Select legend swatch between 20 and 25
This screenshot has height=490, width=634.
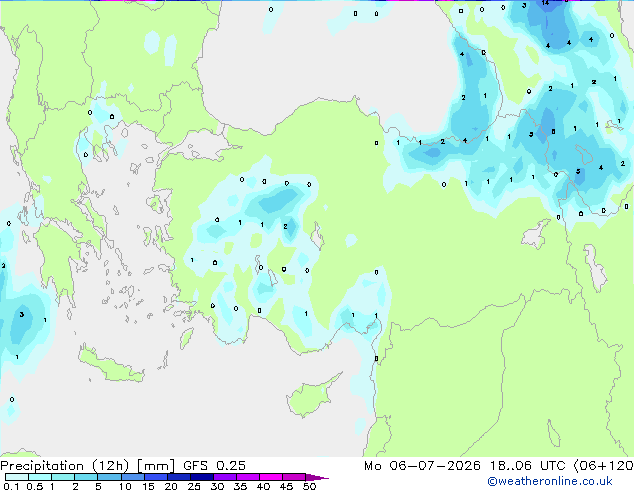click(178, 477)
